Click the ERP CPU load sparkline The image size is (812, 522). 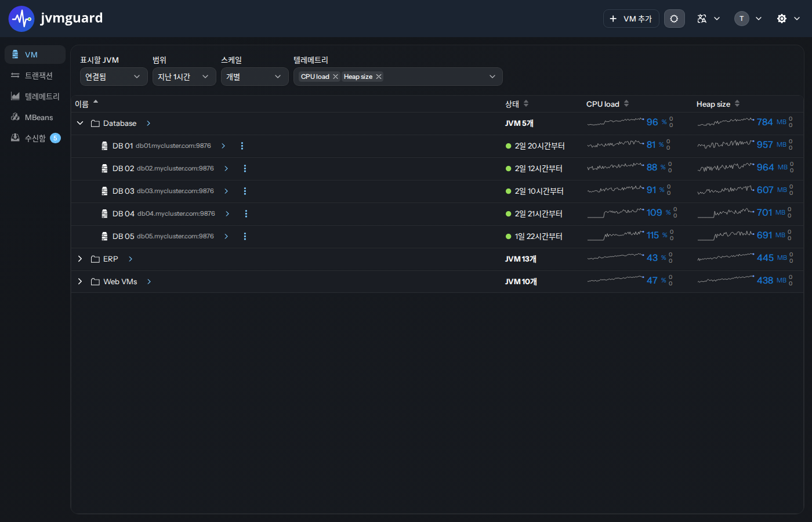[615, 257]
